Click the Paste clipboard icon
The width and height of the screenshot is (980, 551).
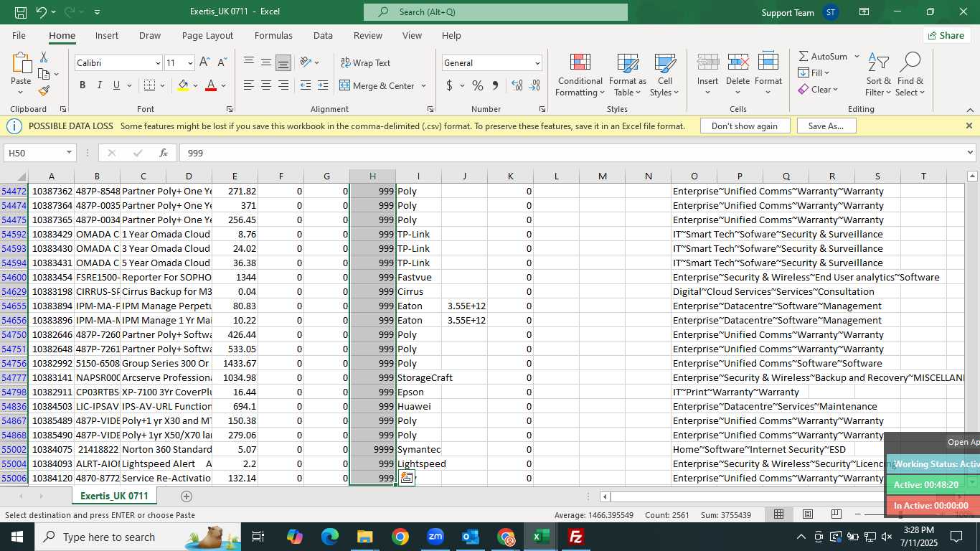(21, 63)
